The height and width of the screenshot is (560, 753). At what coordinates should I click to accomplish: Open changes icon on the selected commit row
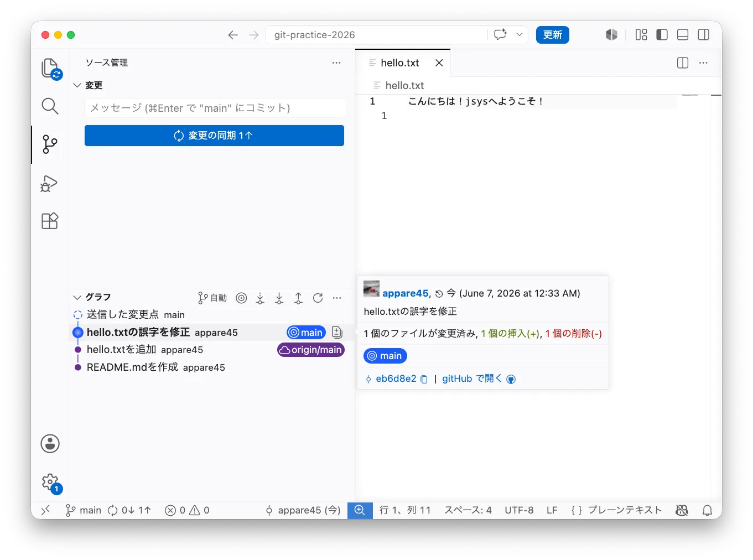tap(337, 332)
